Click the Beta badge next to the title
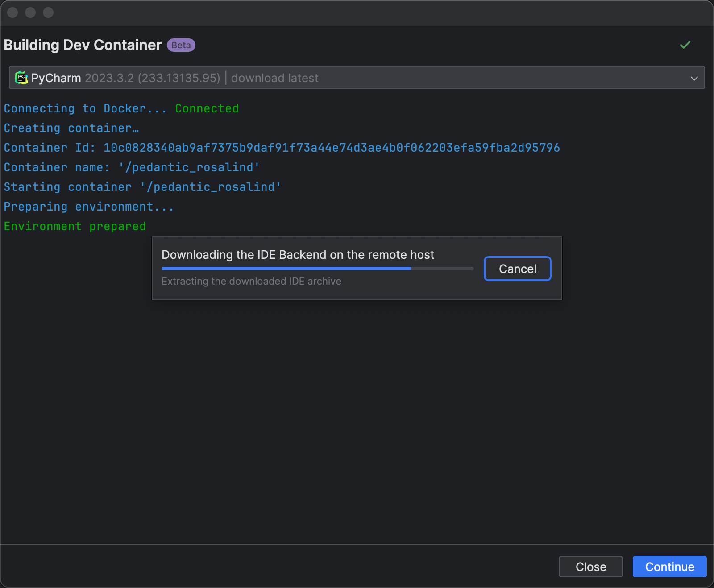This screenshot has height=588, width=714. point(180,45)
